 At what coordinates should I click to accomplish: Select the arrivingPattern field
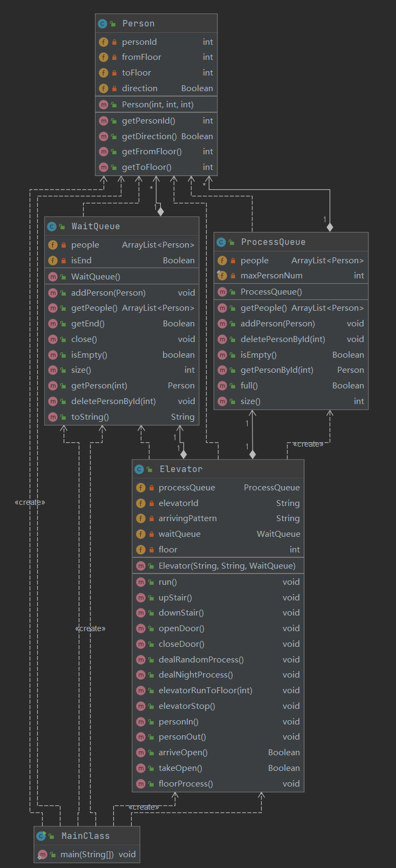pos(187,518)
